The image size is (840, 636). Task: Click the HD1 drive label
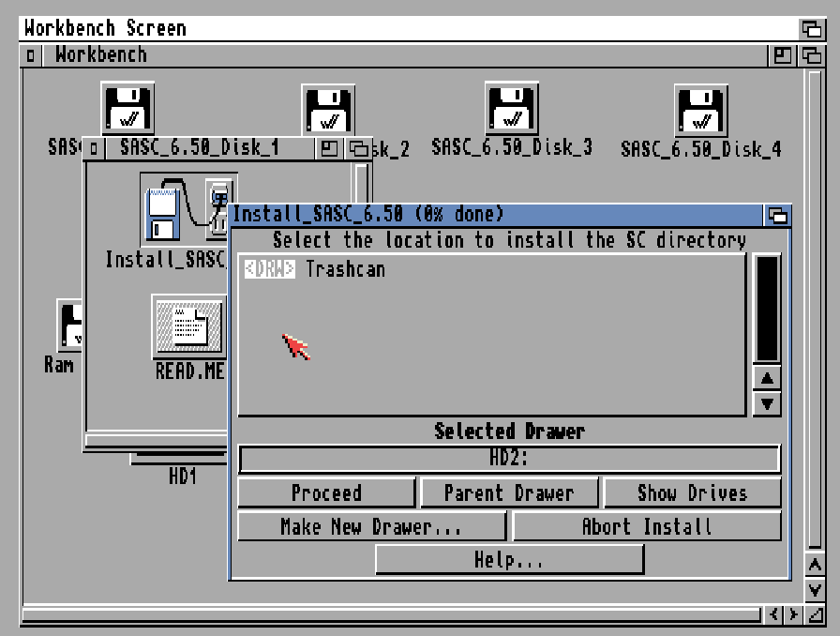click(183, 477)
